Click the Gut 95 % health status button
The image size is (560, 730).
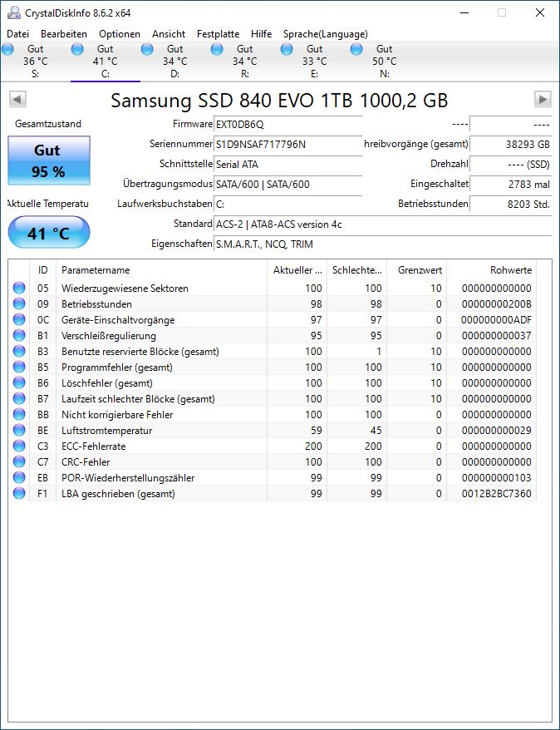(x=49, y=160)
